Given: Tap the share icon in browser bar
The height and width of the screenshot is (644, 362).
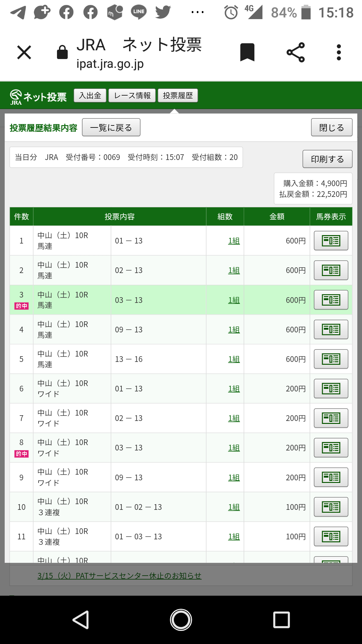Looking at the screenshot, I should pyautogui.click(x=296, y=53).
